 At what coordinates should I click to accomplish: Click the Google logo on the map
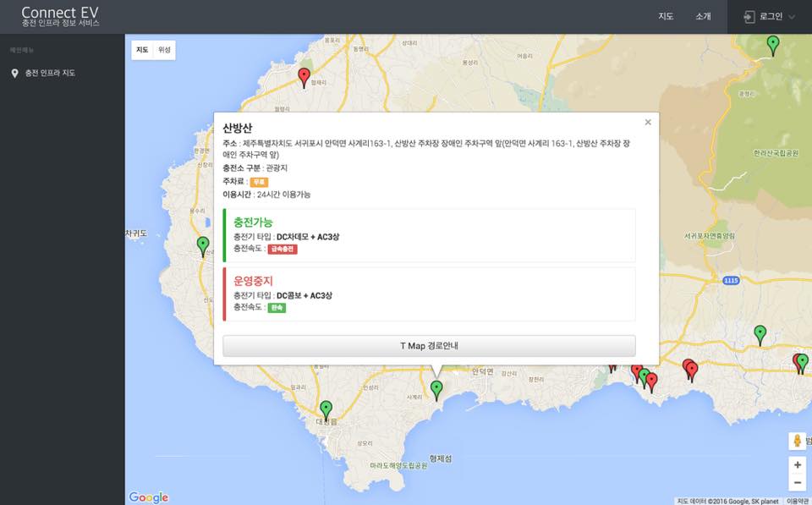[x=149, y=497]
